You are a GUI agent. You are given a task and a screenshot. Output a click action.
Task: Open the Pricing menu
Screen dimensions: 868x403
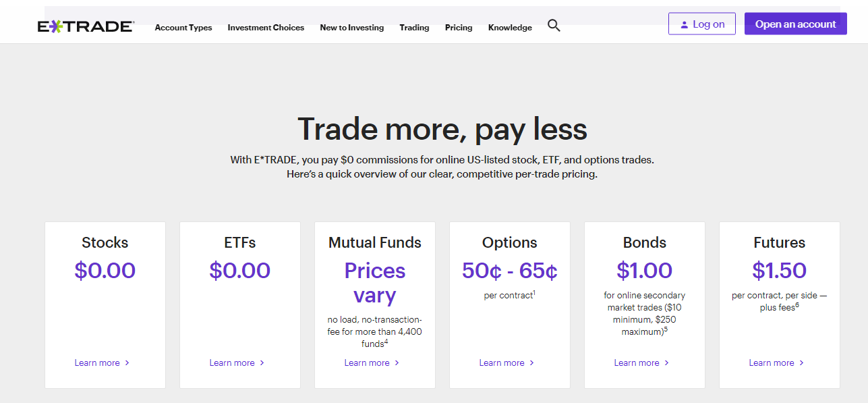(x=459, y=28)
